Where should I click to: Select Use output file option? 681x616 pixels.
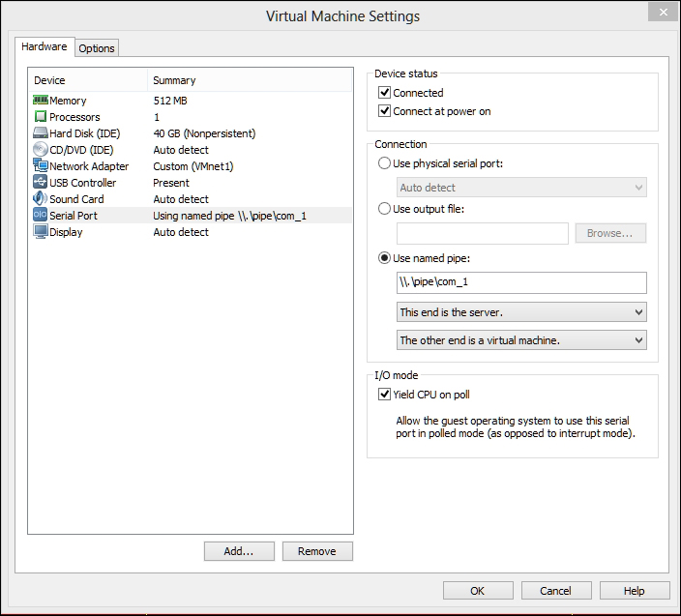click(384, 209)
